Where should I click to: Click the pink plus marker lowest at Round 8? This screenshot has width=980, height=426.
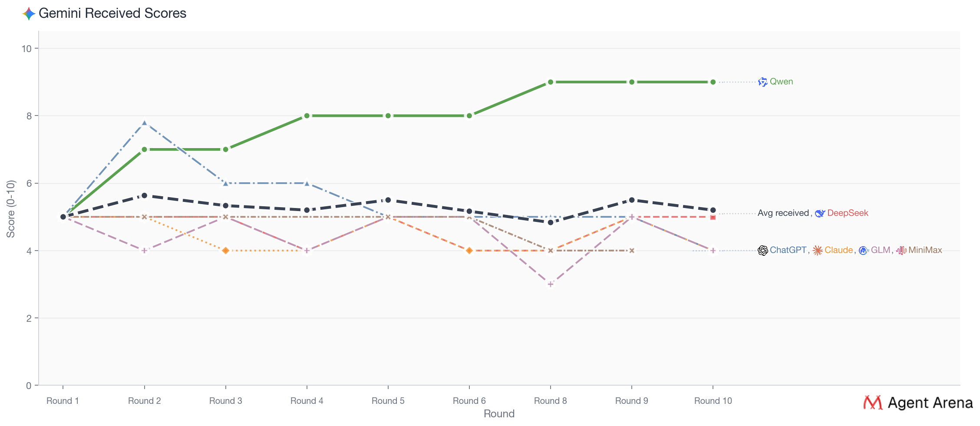pyautogui.click(x=551, y=284)
